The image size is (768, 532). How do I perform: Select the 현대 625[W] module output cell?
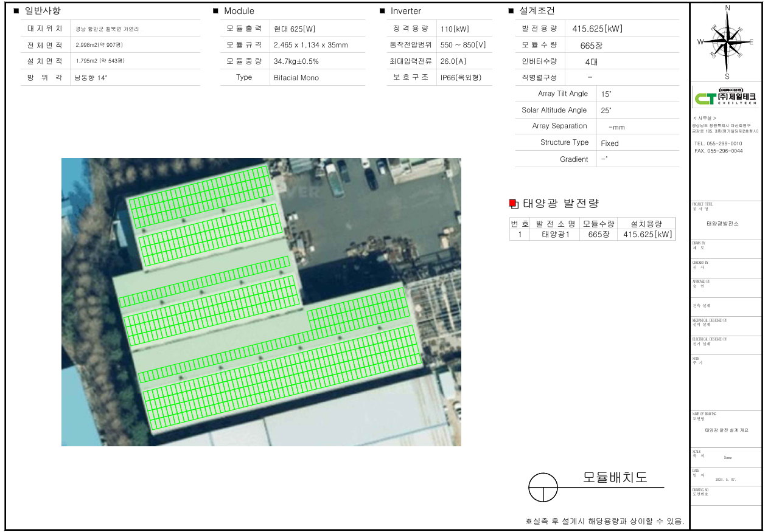point(295,29)
